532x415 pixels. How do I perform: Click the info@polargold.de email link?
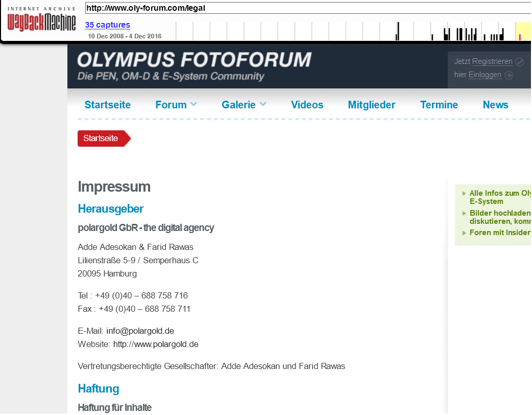[140, 331]
